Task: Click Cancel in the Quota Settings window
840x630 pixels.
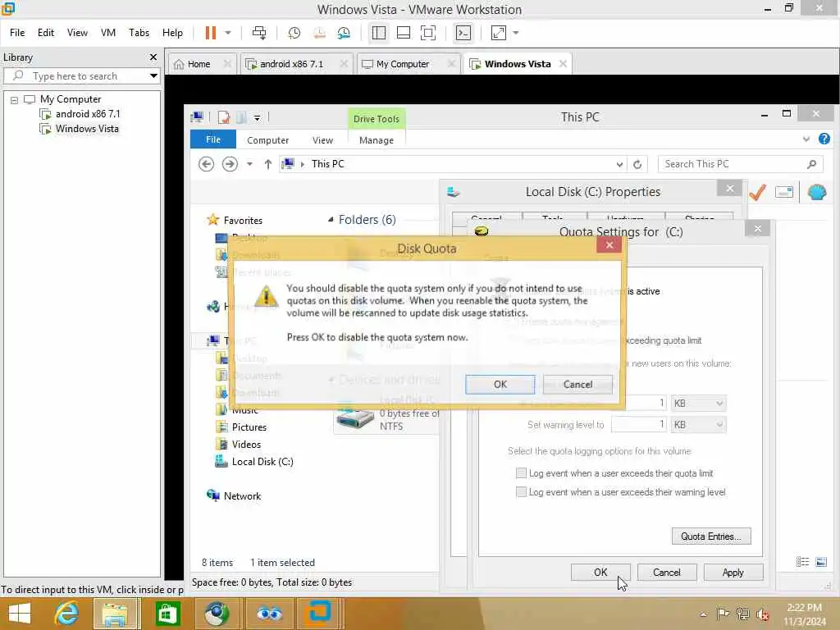Action: tap(666, 572)
